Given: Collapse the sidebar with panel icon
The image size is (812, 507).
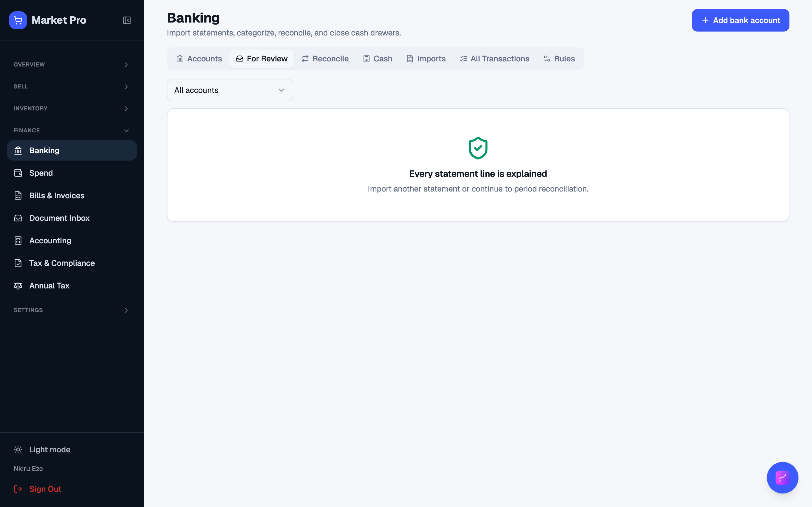Looking at the screenshot, I should coord(127,20).
